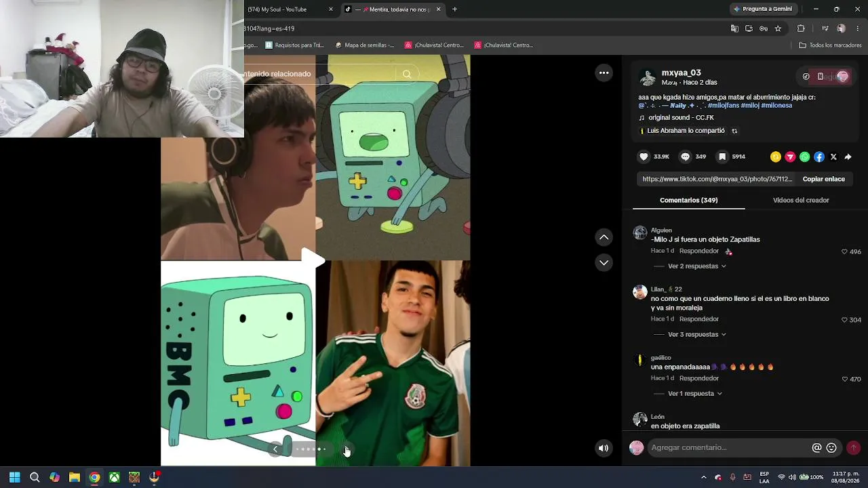
Task: Open Windows Search from the taskbar
Action: point(35,477)
